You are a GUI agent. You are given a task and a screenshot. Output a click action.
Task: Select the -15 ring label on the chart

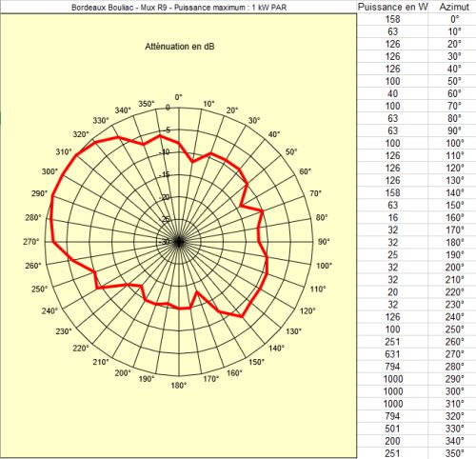pyautogui.click(x=165, y=174)
